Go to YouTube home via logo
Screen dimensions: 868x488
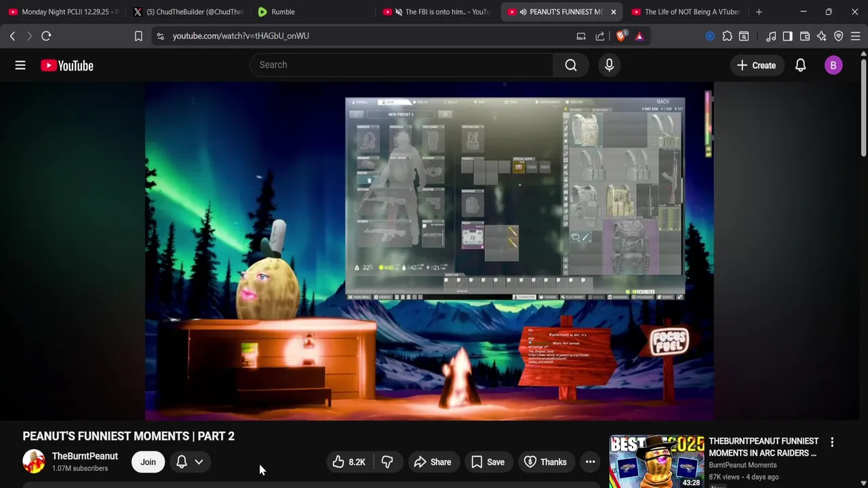point(66,65)
